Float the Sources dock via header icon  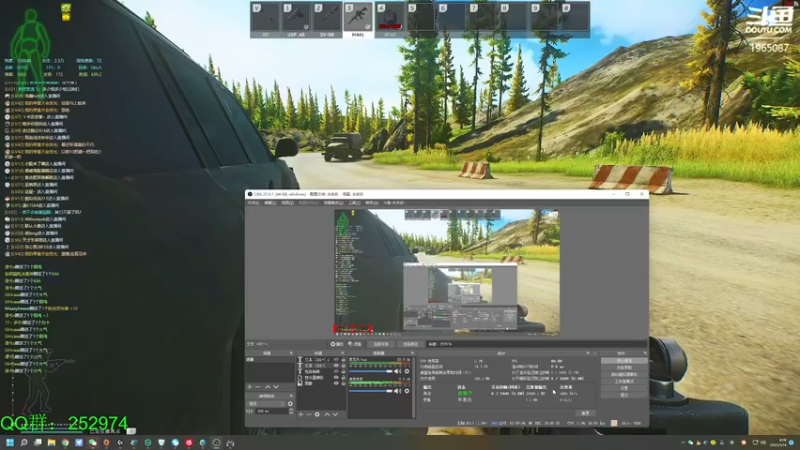(342, 353)
